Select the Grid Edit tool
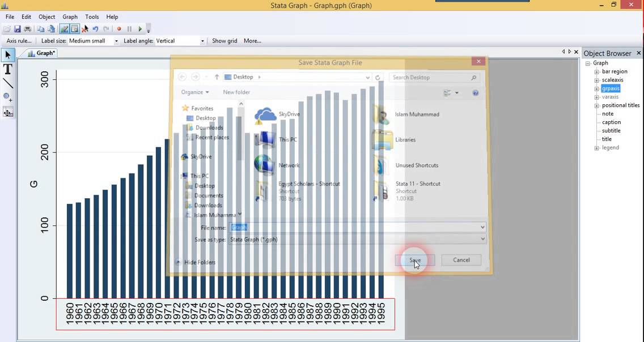 pyautogui.click(x=8, y=112)
